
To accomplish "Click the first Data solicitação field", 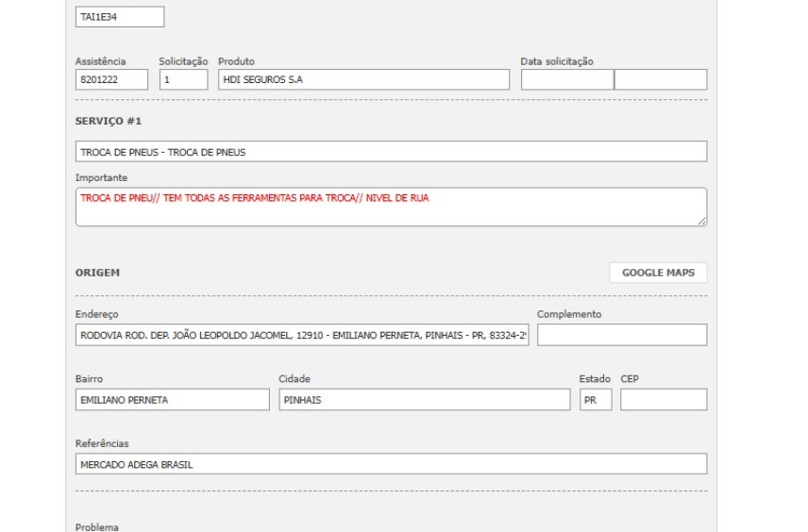I will pos(566,80).
